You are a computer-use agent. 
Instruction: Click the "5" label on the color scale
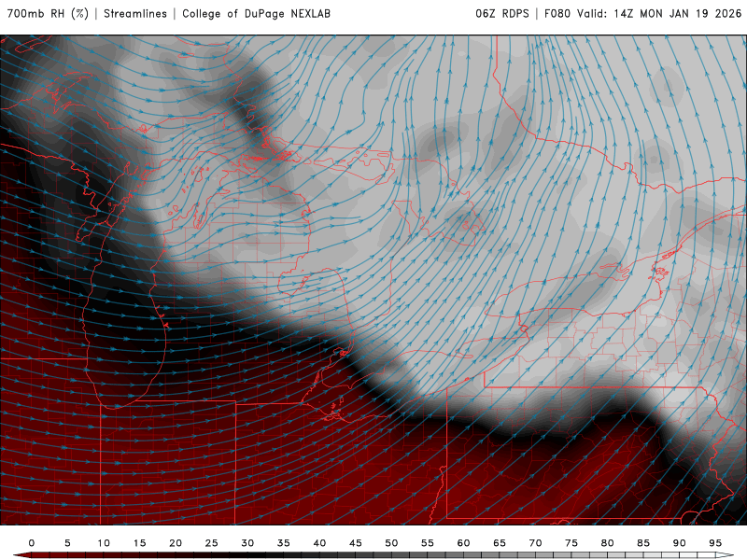(x=67, y=543)
